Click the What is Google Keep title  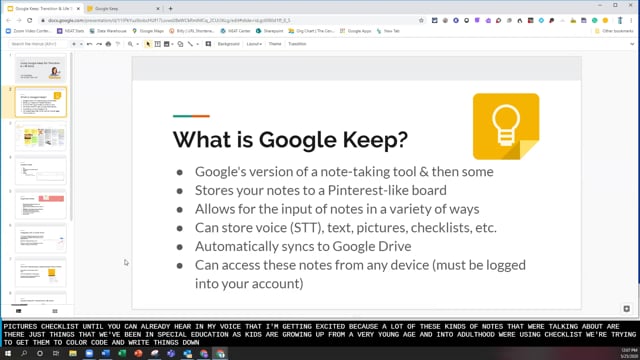tap(290, 140)
